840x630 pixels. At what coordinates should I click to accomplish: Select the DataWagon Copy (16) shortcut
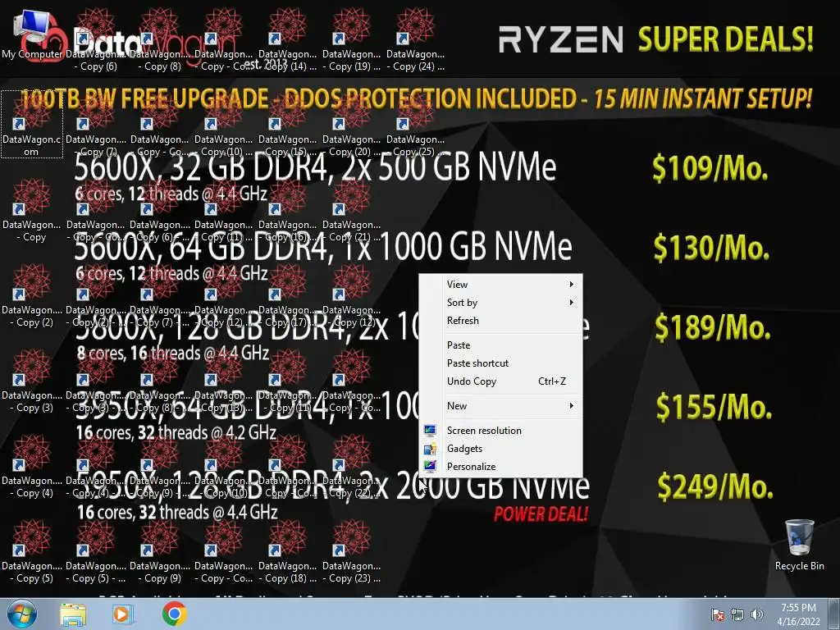[287, 210]
